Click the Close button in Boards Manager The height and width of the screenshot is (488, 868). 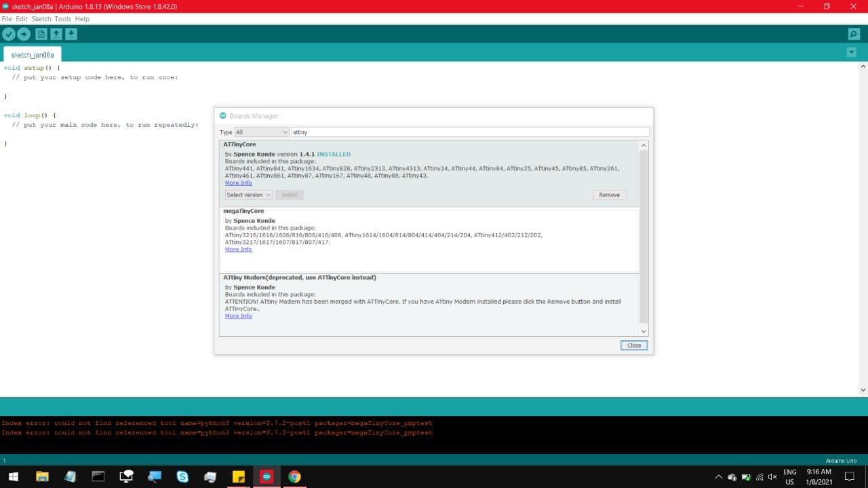pos(634,345)
